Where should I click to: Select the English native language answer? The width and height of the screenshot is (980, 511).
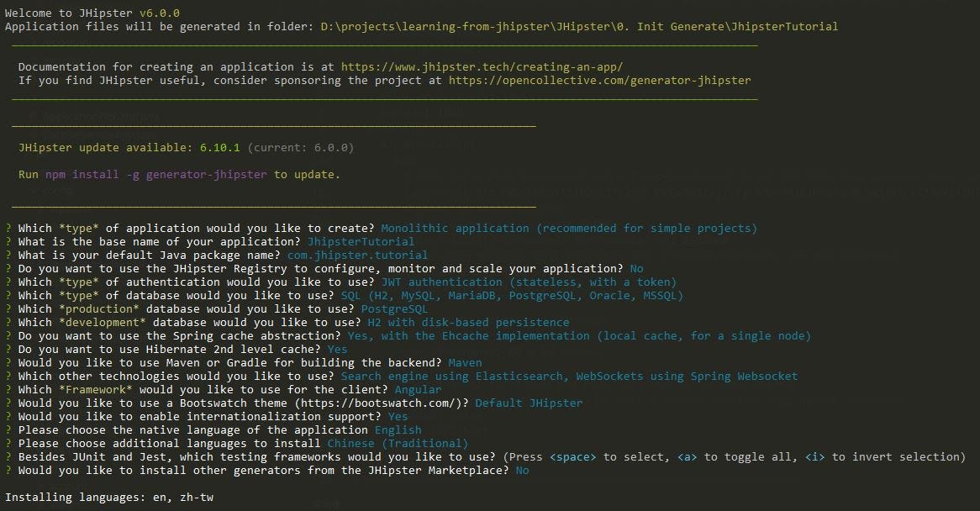pyautogui.click(x=398, y=429)
